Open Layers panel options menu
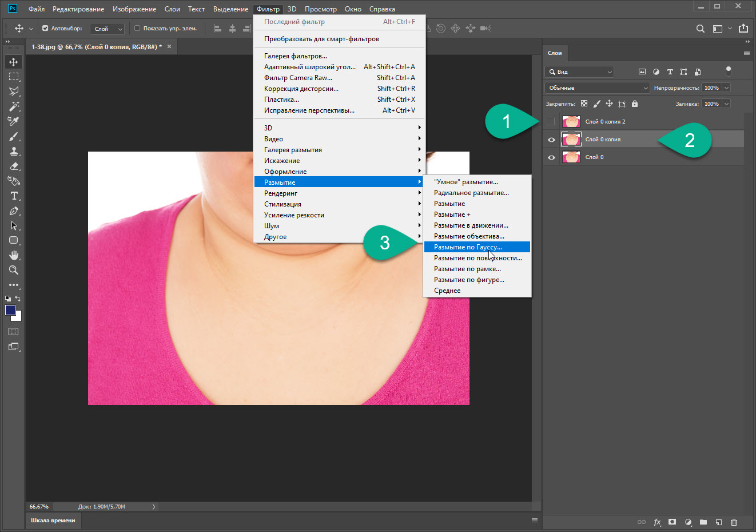Screen dimensions: 756x532 coord(746,53)
